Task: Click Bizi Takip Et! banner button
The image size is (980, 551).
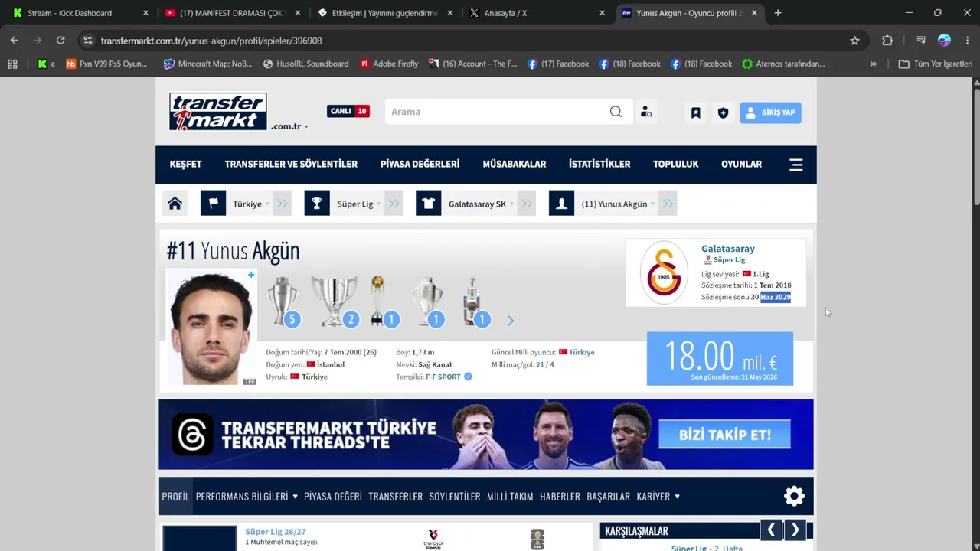Action: 724,435
